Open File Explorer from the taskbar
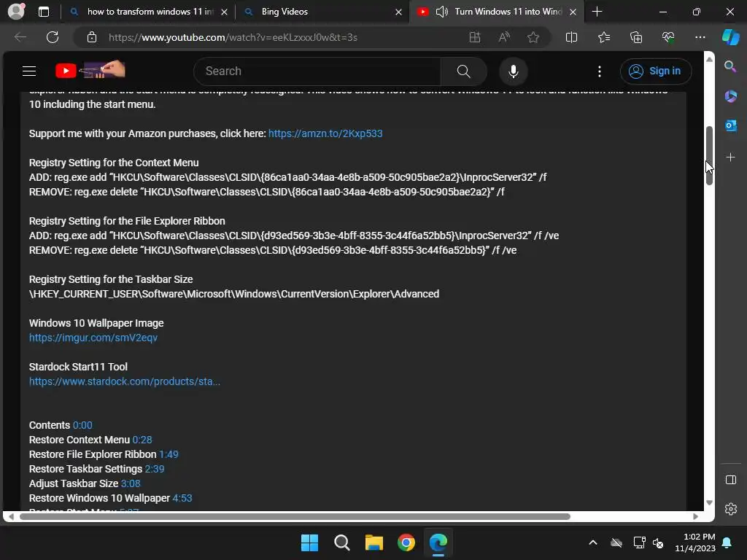Screen dimensions: 747x560 pos(374,542)
